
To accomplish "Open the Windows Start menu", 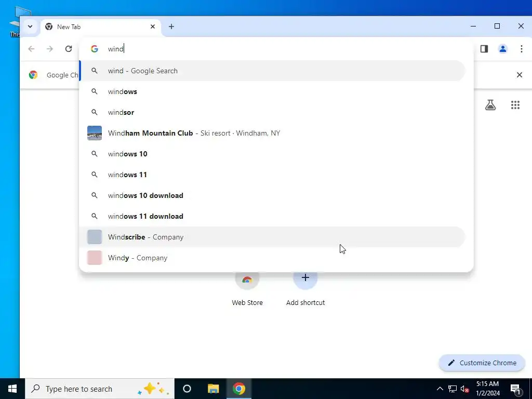I will coord(12,389).
